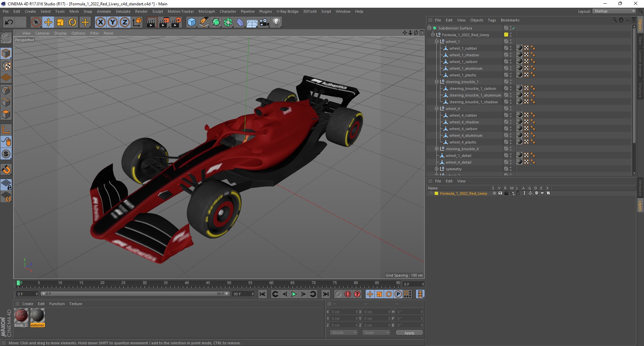Collapse the wheel_4 group
This screenshot has height=346, width=644.
437,109
